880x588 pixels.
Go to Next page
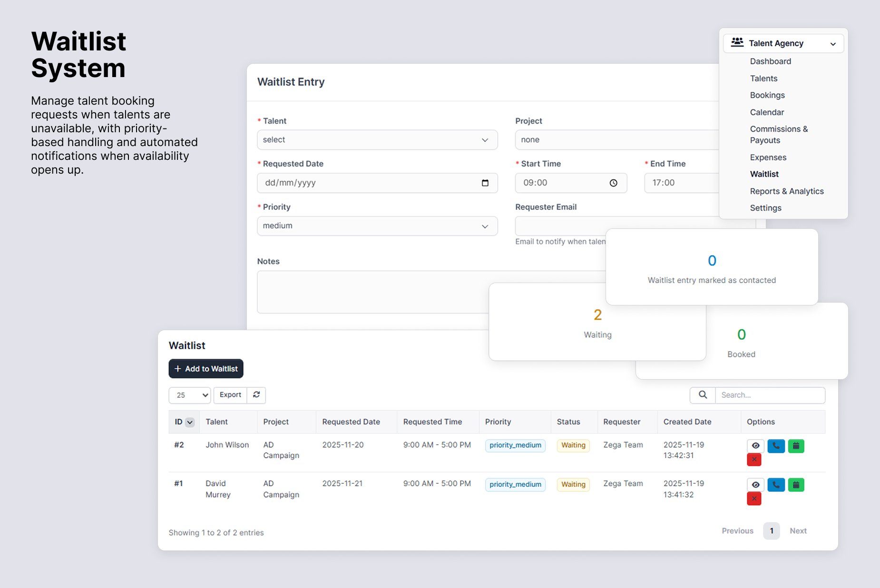click(798, 531)
